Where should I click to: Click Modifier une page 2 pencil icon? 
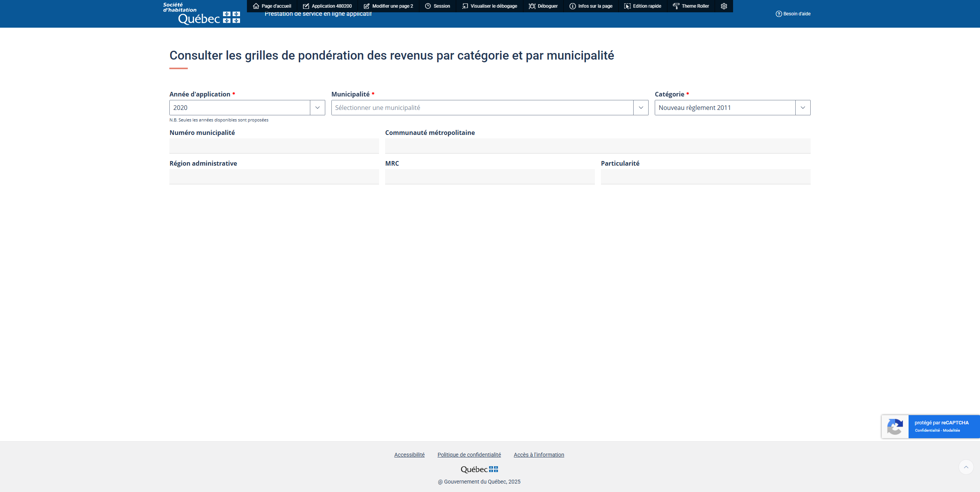coord(366,6)
